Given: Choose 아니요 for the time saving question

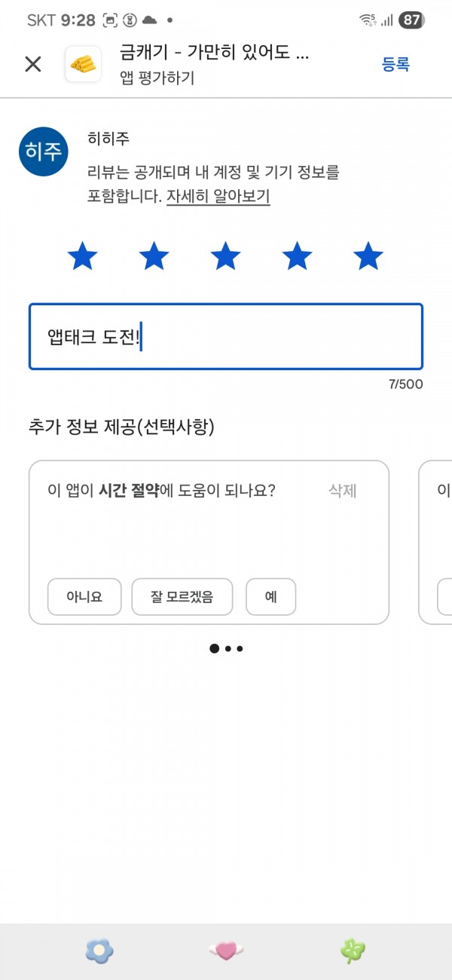Looking at the screenshot, I should (84, 597).
